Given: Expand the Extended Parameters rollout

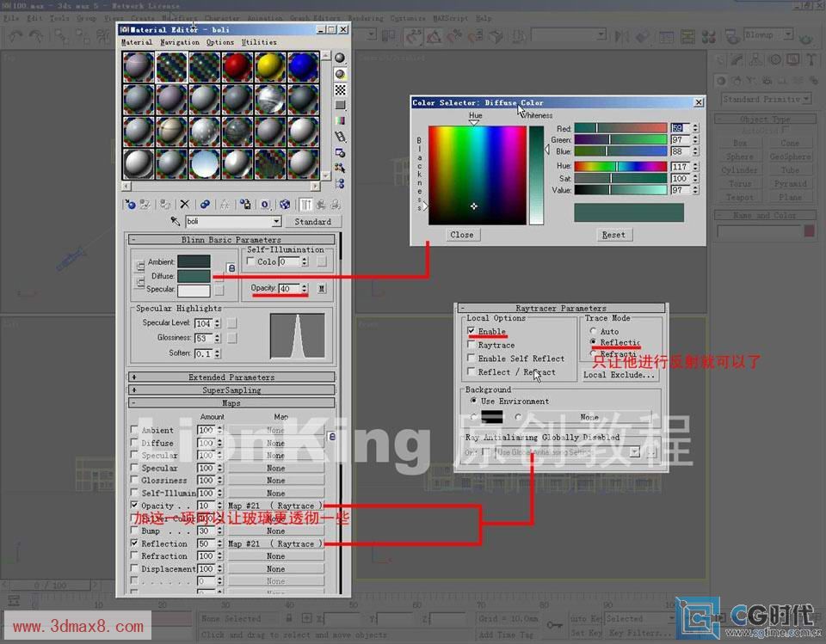Looking at the screenshot, I should click(x=231, y=377).
